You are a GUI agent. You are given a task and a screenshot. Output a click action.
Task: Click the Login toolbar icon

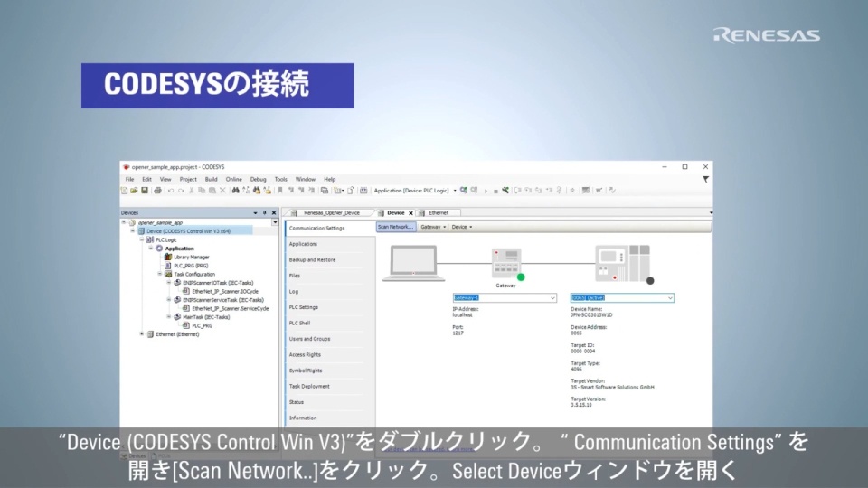[x=464, y=191]
